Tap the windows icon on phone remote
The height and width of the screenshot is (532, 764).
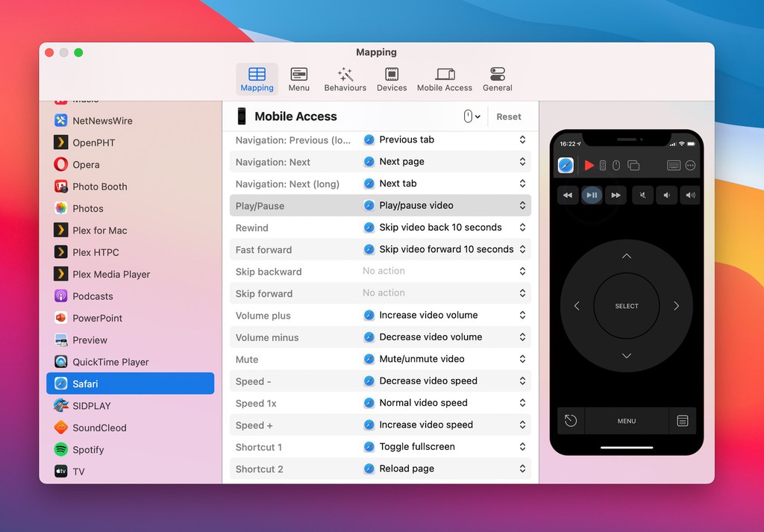(x=633, y=166)
